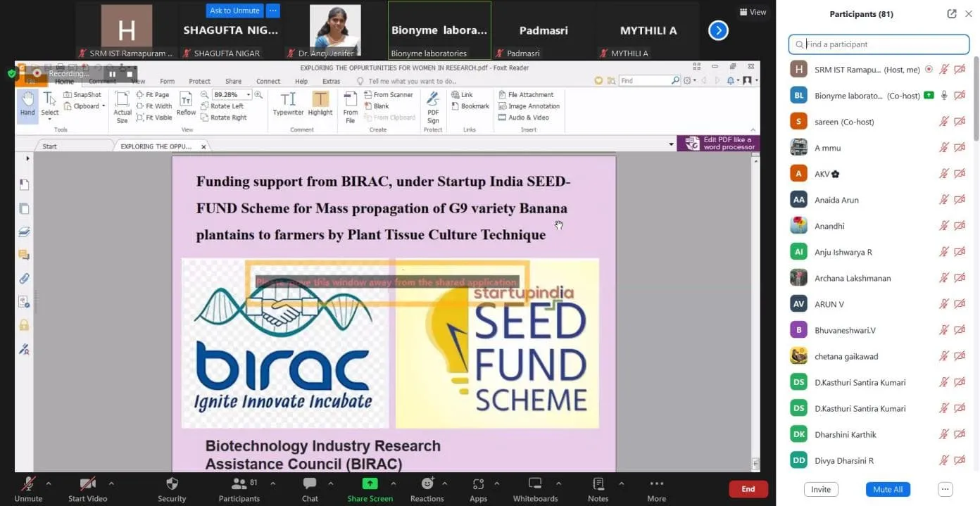The image size is (980, 506).
Task: Toggle video for Dharshini Karthik
Action: [960, 434]
